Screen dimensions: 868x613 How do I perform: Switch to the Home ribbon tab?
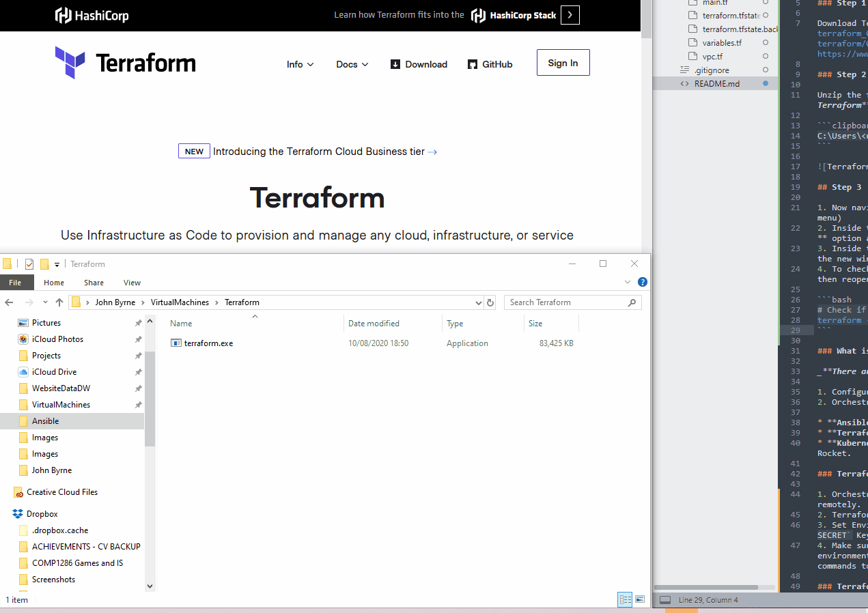54,283
